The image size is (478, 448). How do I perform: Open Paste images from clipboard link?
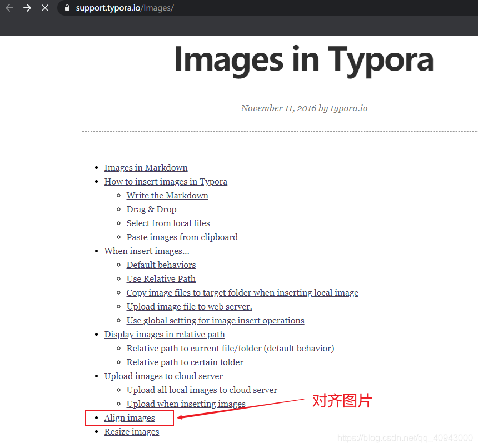(182, 237)
